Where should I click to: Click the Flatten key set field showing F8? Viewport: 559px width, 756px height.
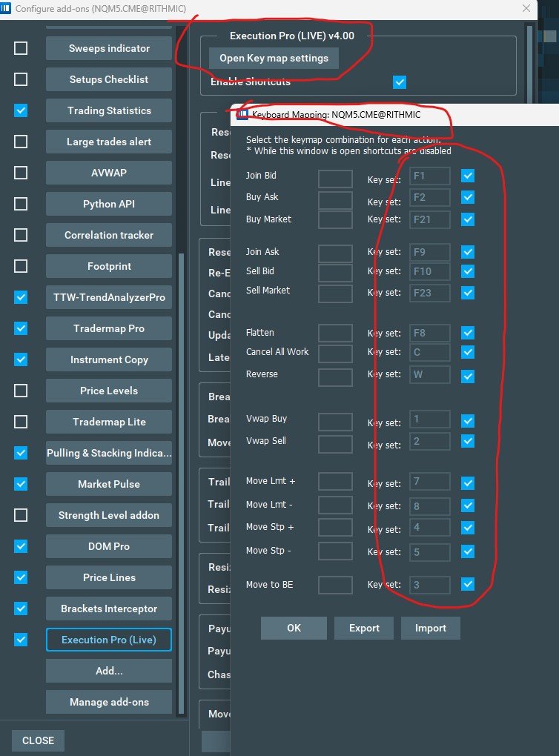click(x=430, y=333)
